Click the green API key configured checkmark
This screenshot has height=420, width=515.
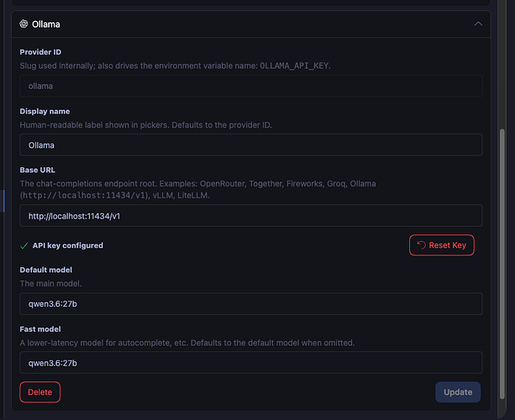[x=24, y=245]
